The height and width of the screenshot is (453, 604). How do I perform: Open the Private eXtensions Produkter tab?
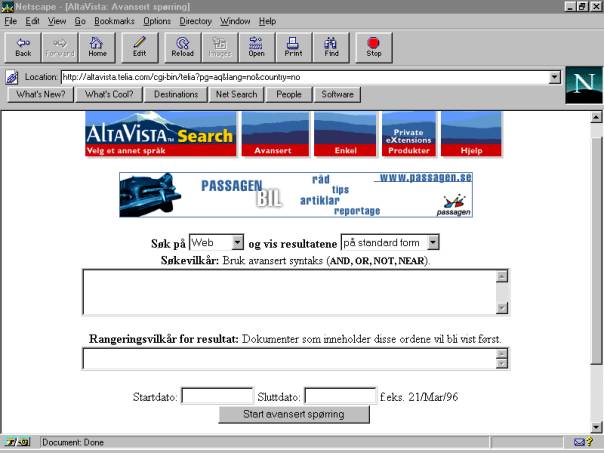(x=409, y=134)
